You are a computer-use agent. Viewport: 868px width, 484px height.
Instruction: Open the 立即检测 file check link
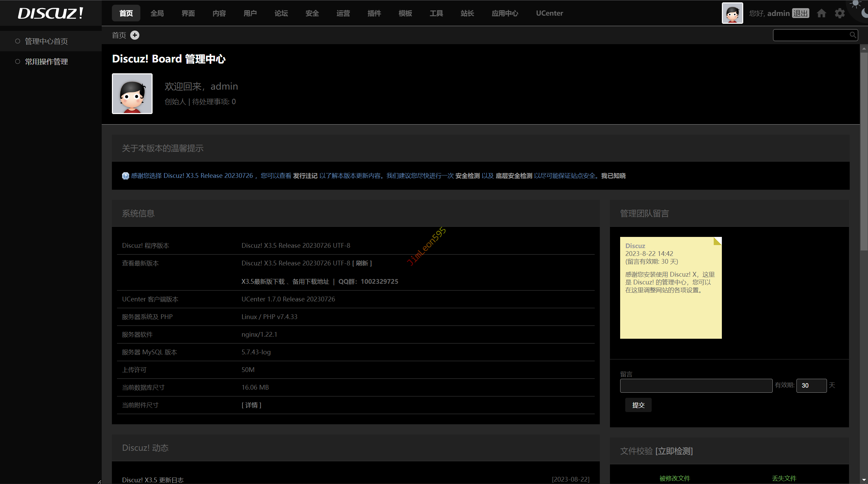pyautogui.click(x=674, y=451)
